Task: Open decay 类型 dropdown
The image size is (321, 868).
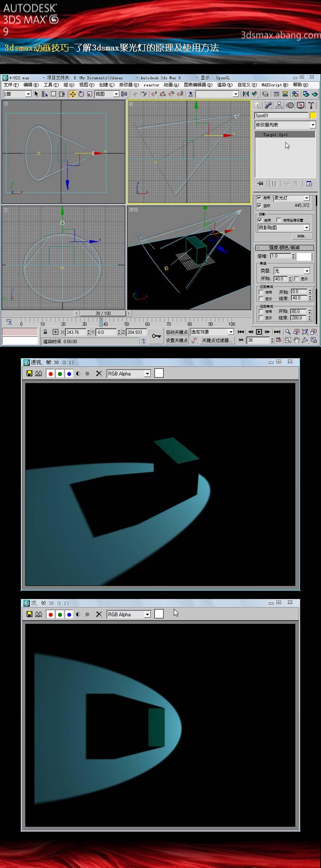Action: 292,271
